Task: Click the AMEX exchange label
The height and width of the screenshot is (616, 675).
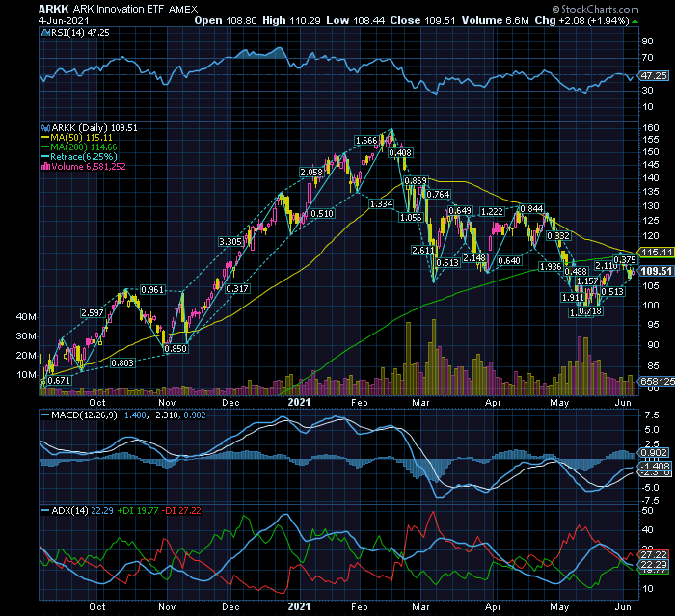Action: pyautogui.click(x=183, y=9)
